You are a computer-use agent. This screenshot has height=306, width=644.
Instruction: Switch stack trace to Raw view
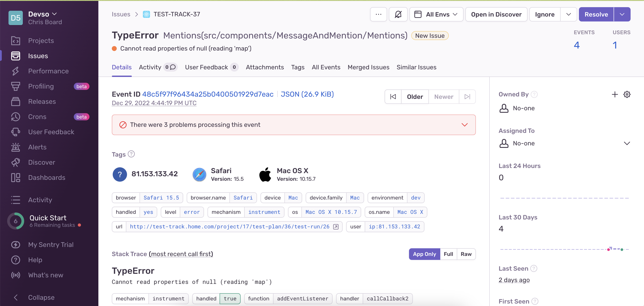coord(466,254)
